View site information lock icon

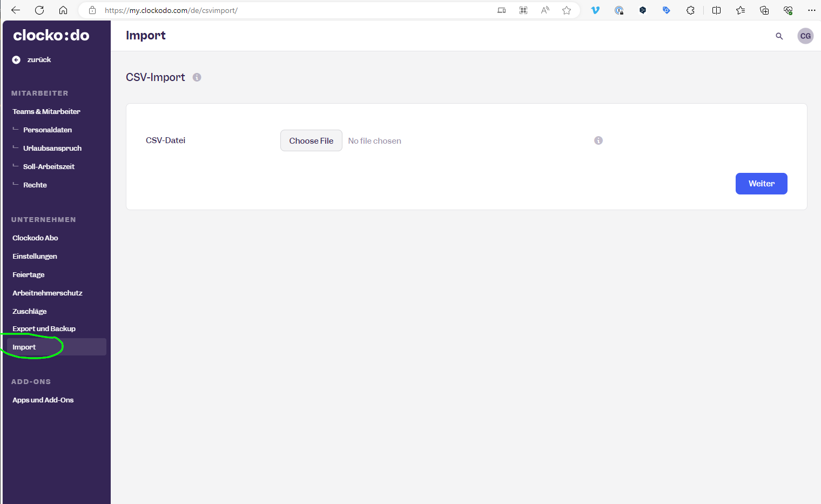click(x=92, y=10)
